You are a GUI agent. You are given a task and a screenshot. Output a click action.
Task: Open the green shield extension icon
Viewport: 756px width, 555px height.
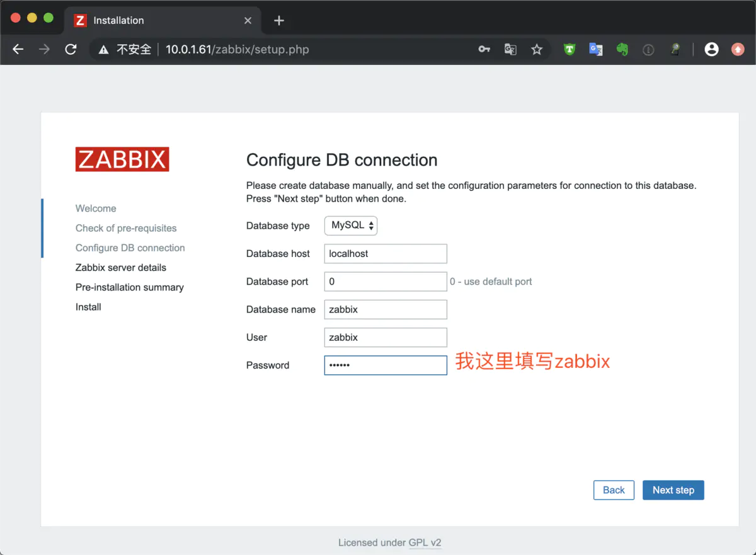tap(570, 49)
